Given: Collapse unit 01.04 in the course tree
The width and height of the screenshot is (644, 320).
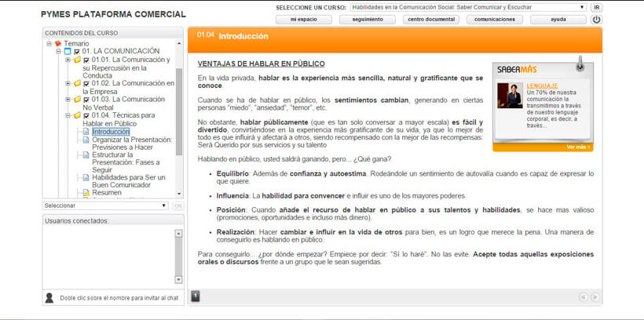Looking at the screenshot, I should pyautogui.click(x=68, y=116).
